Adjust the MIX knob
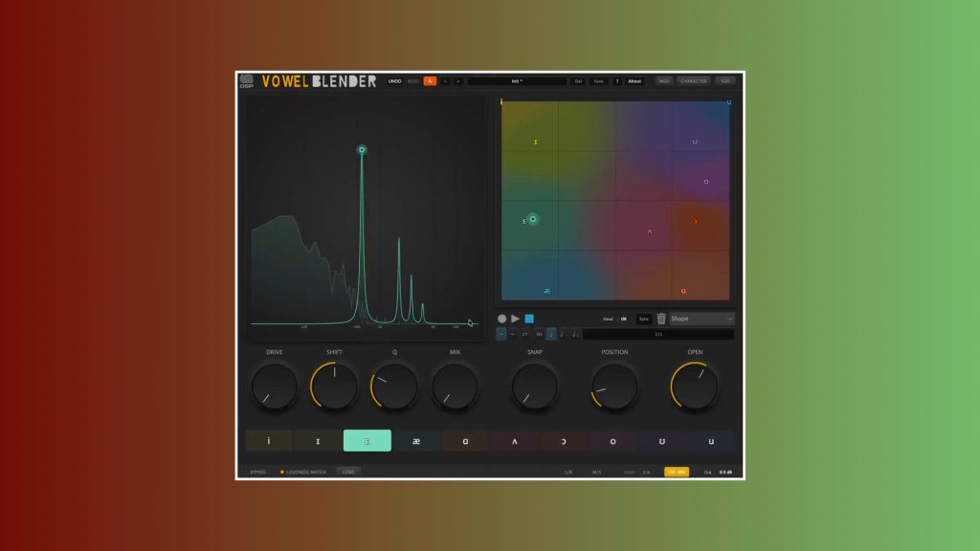This screenshot has width=980, height=551. [x=455, y=386]
